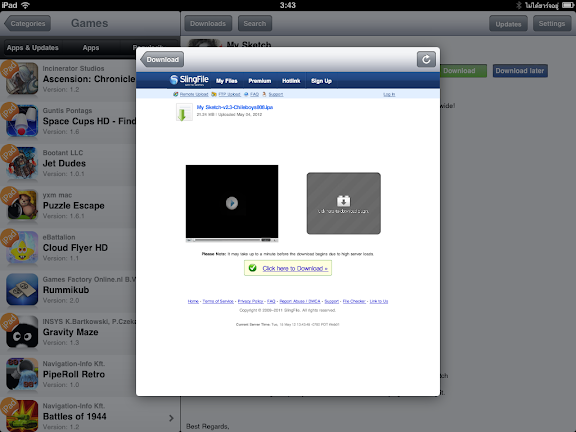Select the Gravity Maze title text
The width and height of the screenshot is (576, 432).
coord(71,332)
